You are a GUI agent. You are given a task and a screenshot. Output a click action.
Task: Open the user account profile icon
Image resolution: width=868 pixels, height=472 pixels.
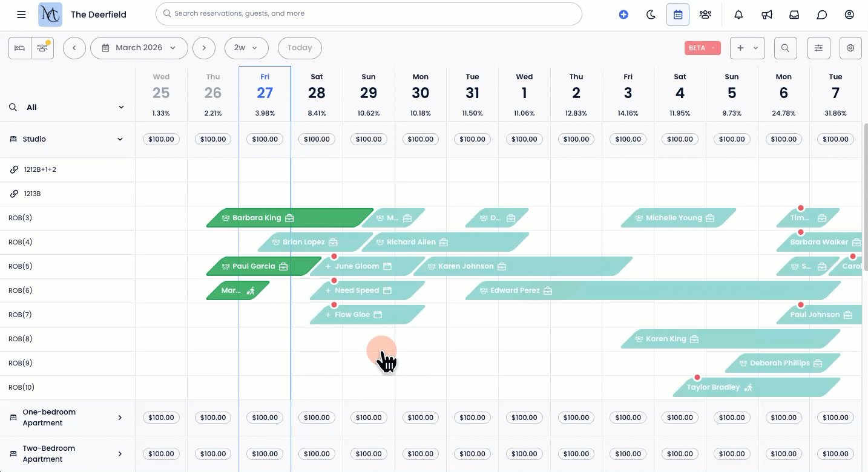click(x=849, y=15)
